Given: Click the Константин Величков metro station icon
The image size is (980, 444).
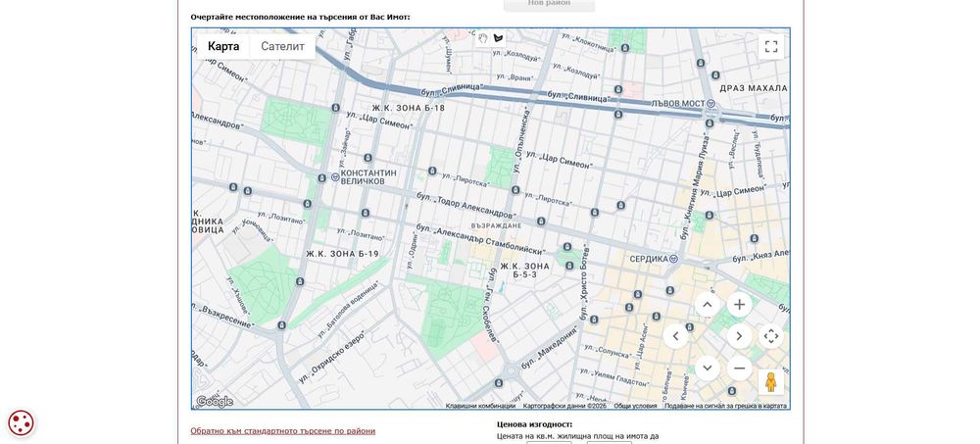Looking at the screenshot, I should 335,177.
